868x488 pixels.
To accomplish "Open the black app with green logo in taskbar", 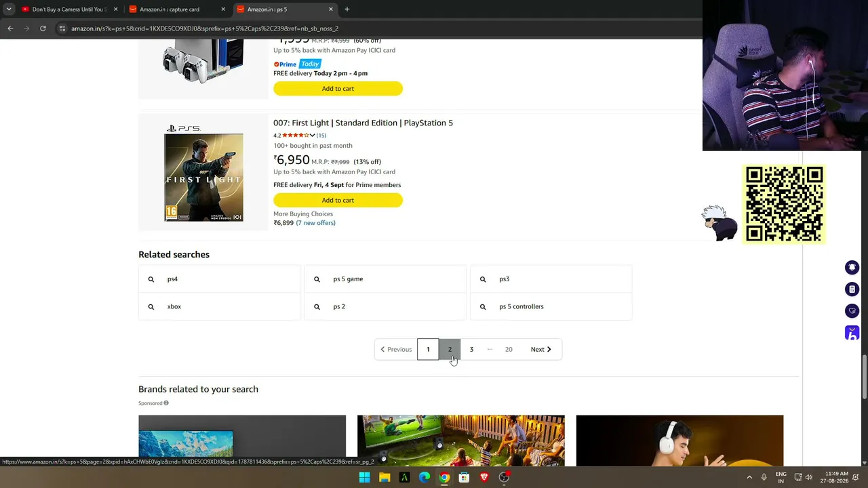I will click(x=404, y=477).
